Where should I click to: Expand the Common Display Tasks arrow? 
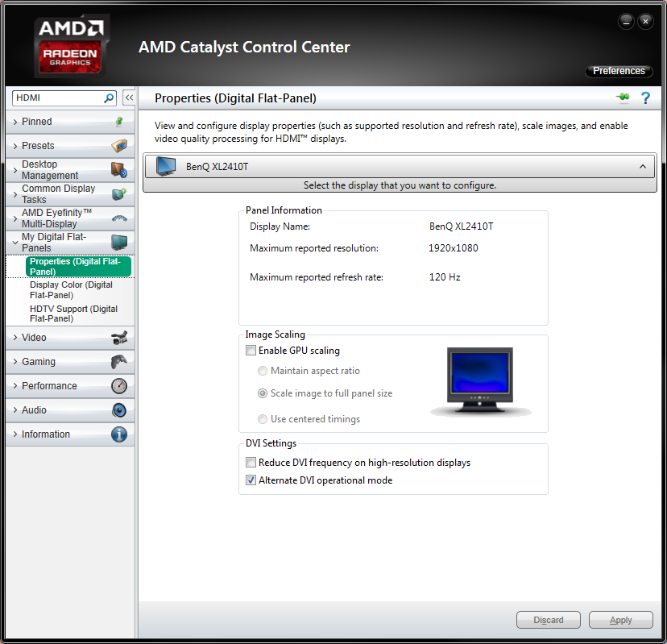(x=15, y=194)
